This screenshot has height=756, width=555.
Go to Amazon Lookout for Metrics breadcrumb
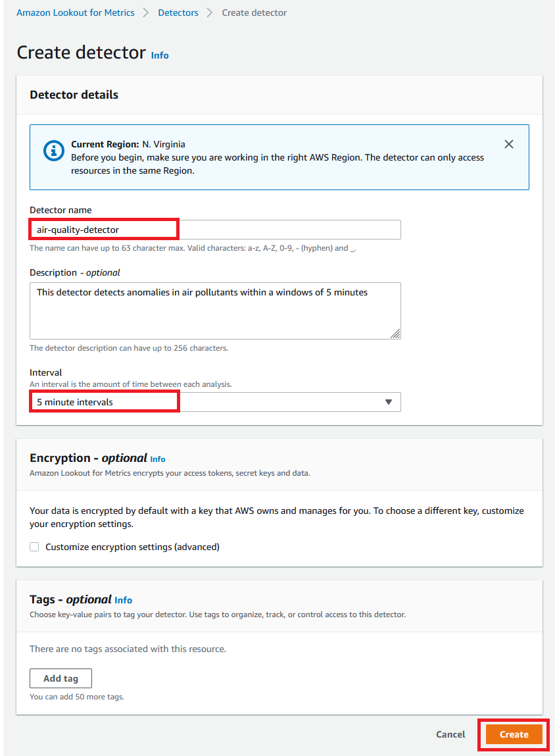pos(76,13)
